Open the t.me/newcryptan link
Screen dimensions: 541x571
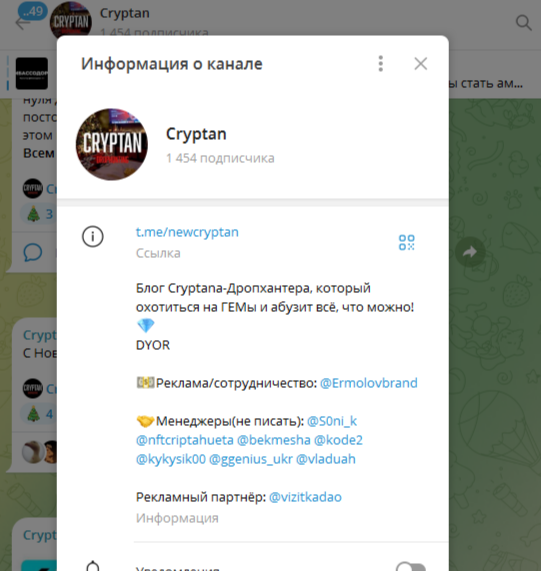click(187, 232)
